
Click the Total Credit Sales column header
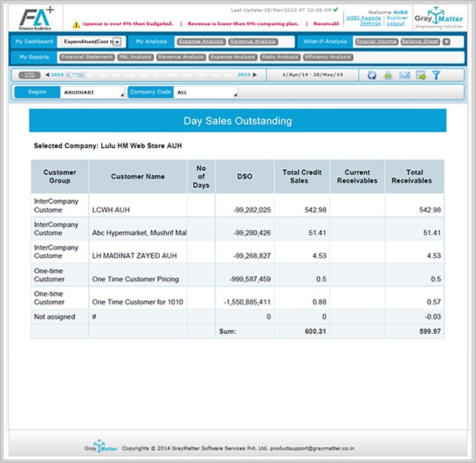coord(302,176)
